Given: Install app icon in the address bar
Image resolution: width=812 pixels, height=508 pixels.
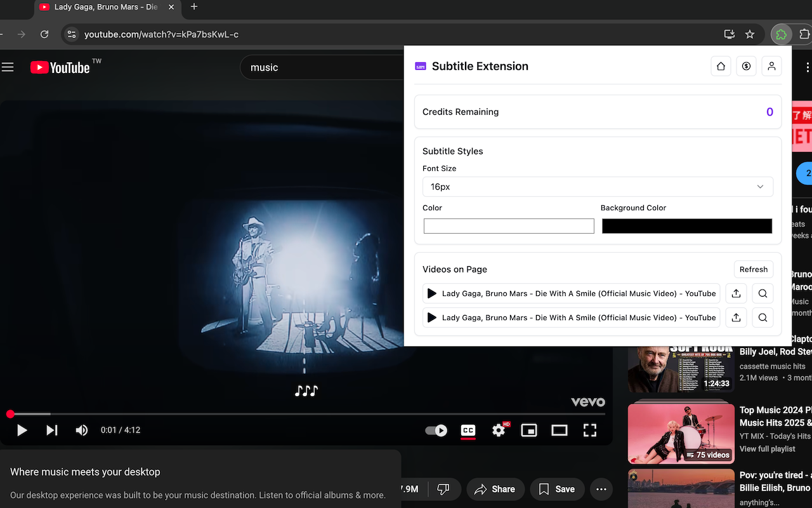Looking at the screenshot, I should point(730,34).
